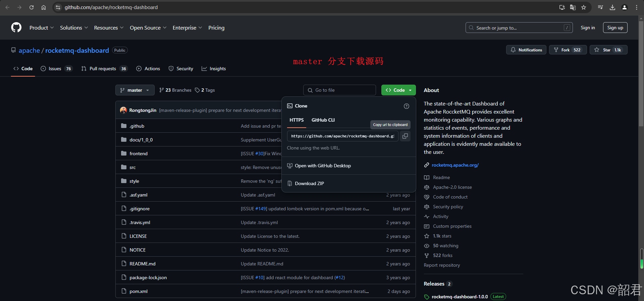The image size is (644, 301).
Task: Star the repository with Star button
Action: click(608, 50)
